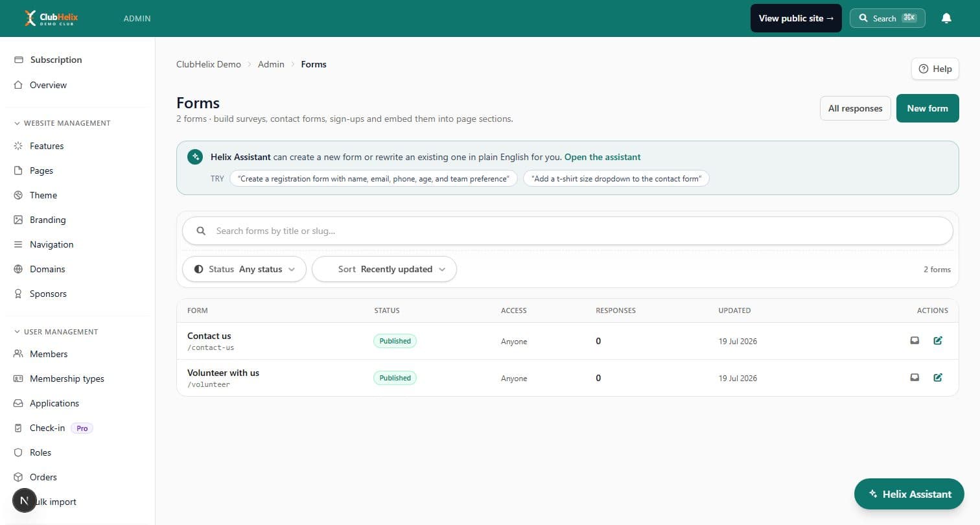This screenshot has height=525, width=980.
Task: Click the Helix Assistant banner sparkle icon
Action: tap(195, 157)
